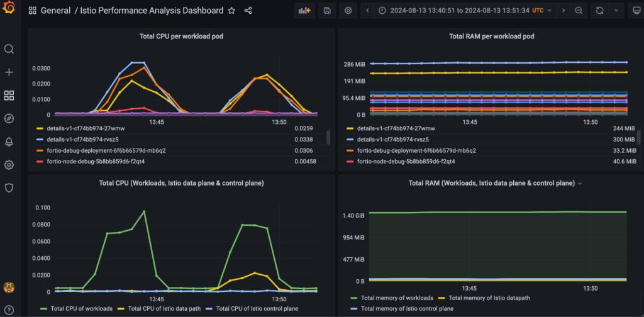This screenshot has width=644, height=317.
Task: Open the Total CPU per workload pod title
Action: (x=181, y=36)
